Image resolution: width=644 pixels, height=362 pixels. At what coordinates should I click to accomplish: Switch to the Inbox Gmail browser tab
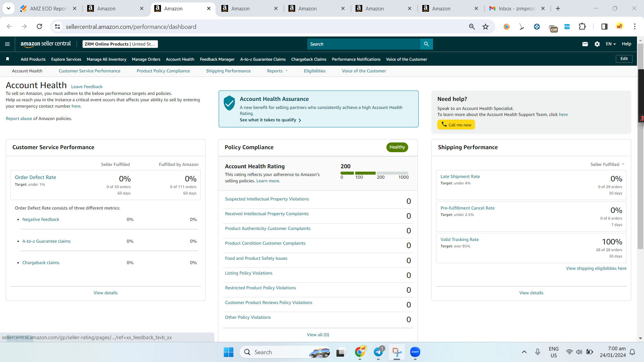coord(517,8)
